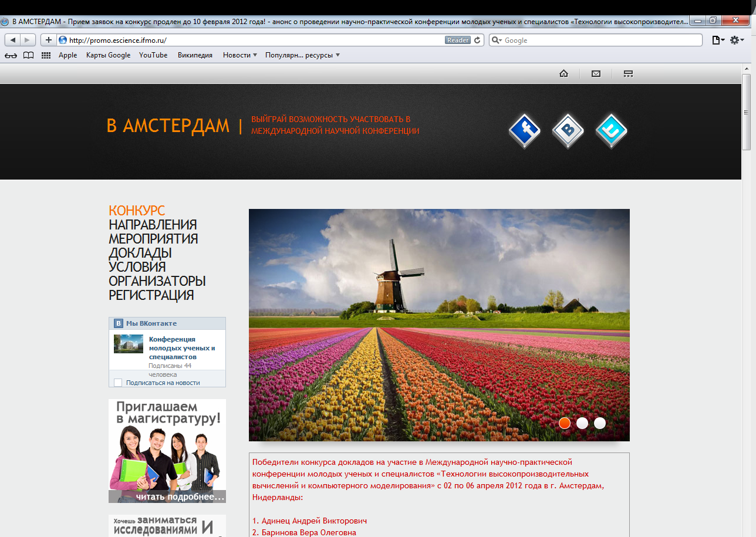Click the 'Победители конкурса докладов' paragraph text
The width and height of the screenshot is (756, 537).
pyautogui.click(x=428, y=479)
